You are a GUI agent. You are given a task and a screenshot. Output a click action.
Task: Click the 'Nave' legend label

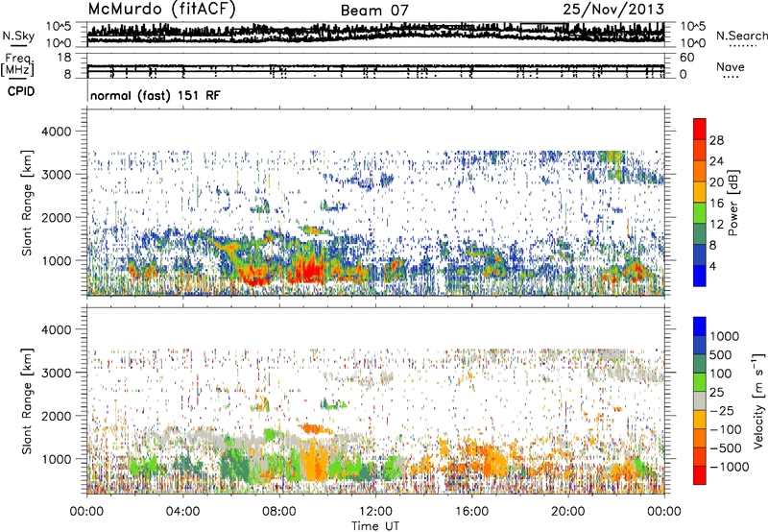tap(731, 66)
